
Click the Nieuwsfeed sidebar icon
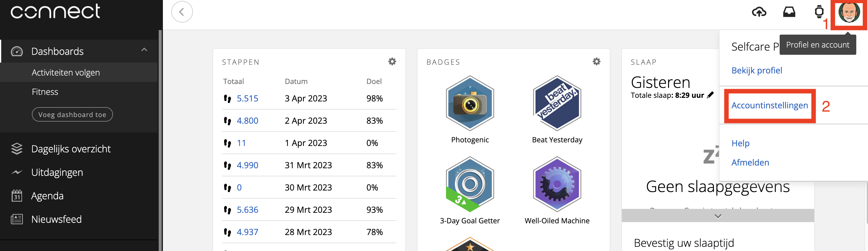(16, 219)
